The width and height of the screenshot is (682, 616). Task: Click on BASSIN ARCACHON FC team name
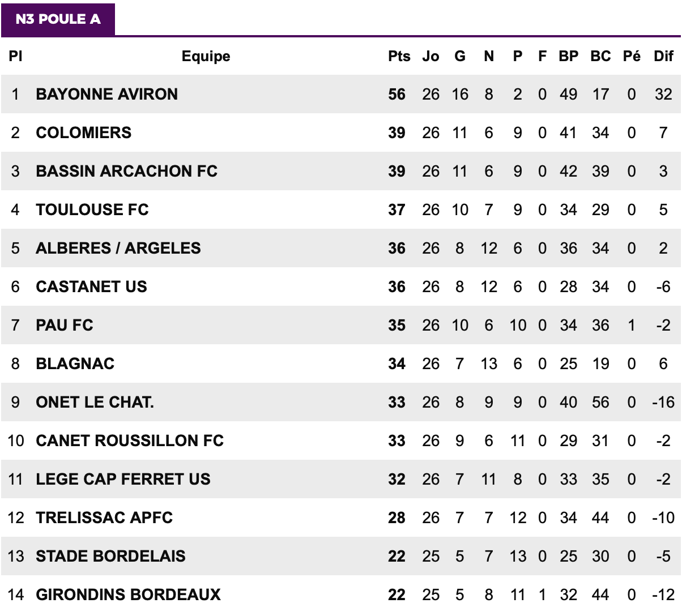click(x=126, y=171)
